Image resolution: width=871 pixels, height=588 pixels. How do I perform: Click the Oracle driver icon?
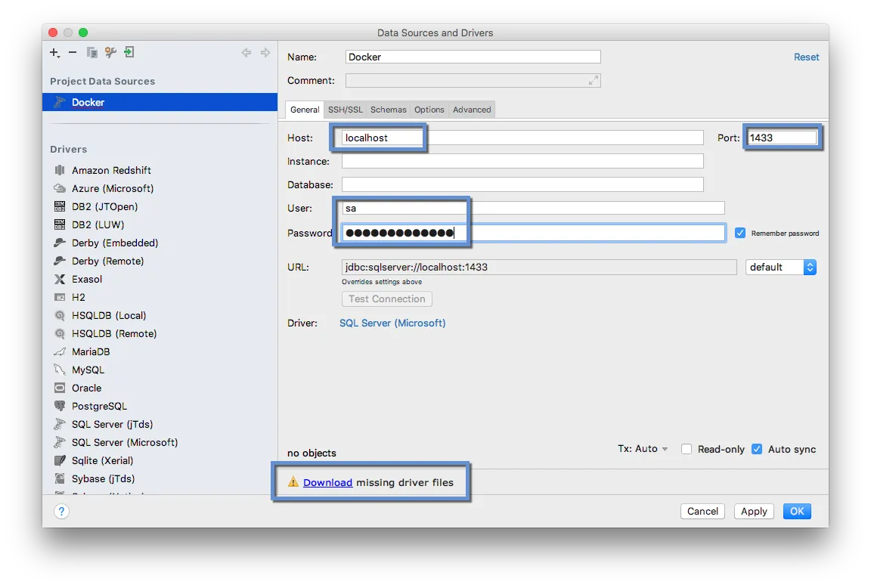[60, 388]
